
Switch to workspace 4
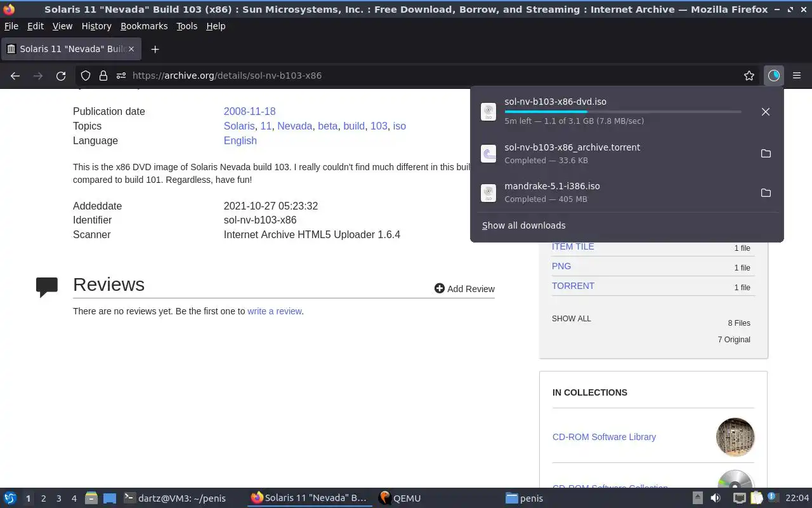[x=74, y=498]
